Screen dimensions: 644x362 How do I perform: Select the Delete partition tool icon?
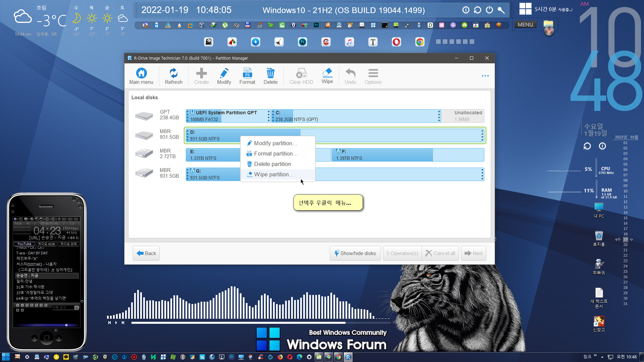click(249, 164)
